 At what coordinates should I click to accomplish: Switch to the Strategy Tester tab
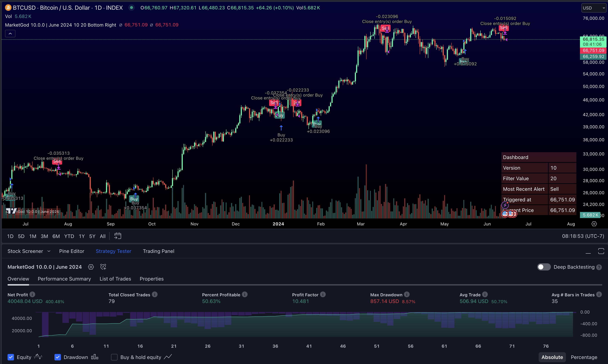tap(113, 251)
